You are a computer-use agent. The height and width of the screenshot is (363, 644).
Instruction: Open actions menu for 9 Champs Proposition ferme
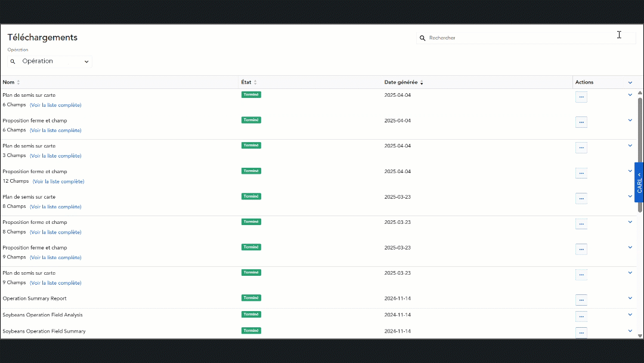[581, 249]
